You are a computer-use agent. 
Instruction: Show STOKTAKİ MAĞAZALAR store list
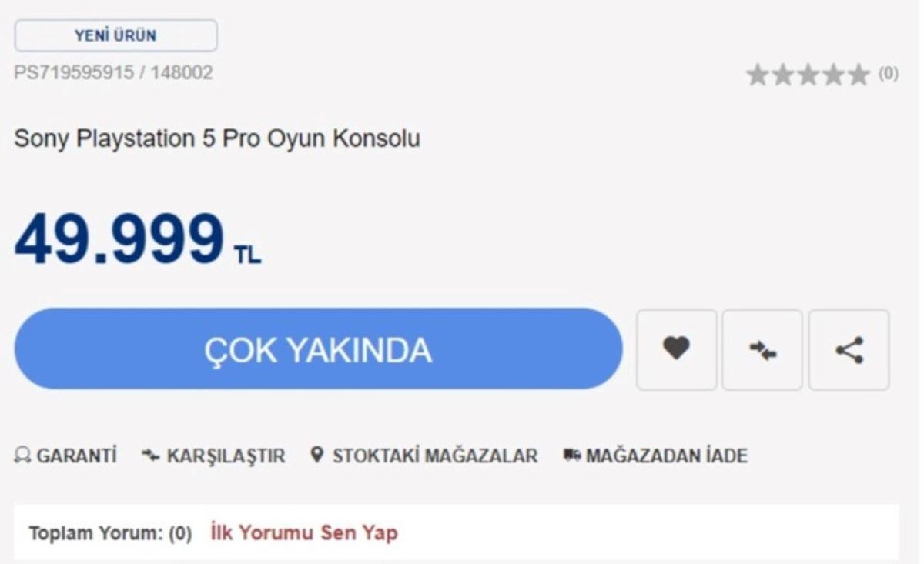(x=424, y=456)
